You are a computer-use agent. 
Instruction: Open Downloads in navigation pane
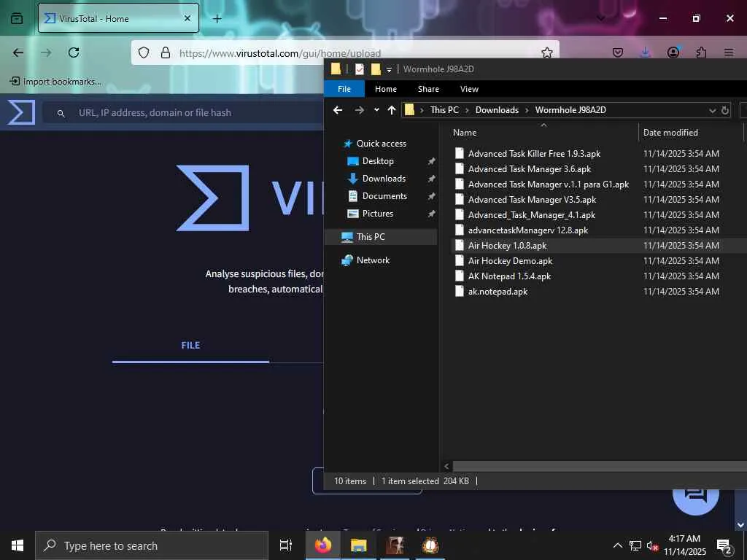coord(384,179)
